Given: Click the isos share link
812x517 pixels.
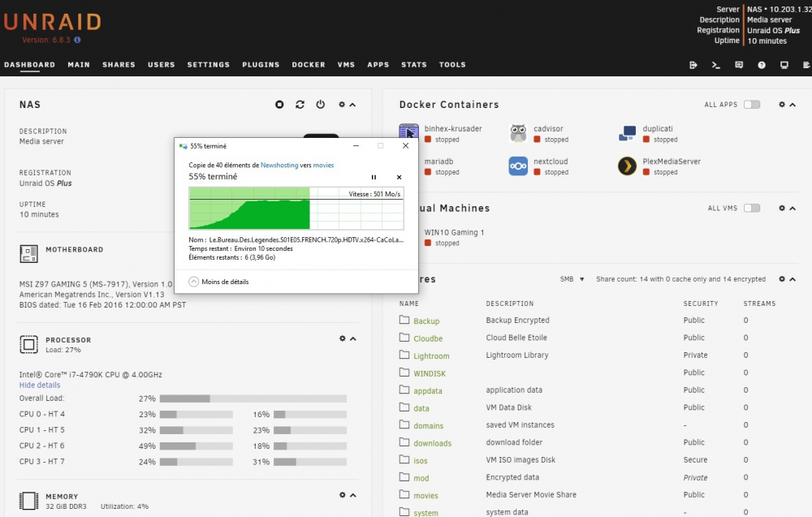Looking at the screenshot, I should point(421,460).
